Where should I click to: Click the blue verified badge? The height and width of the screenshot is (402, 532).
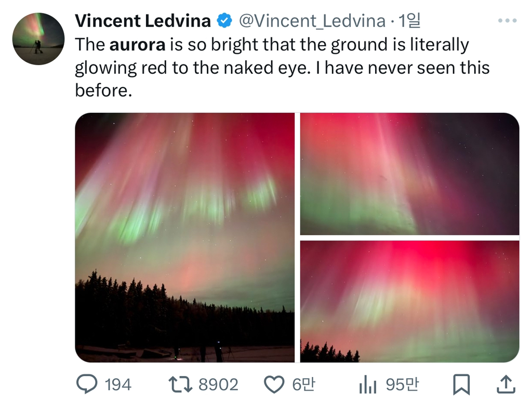tap(224, 21)
